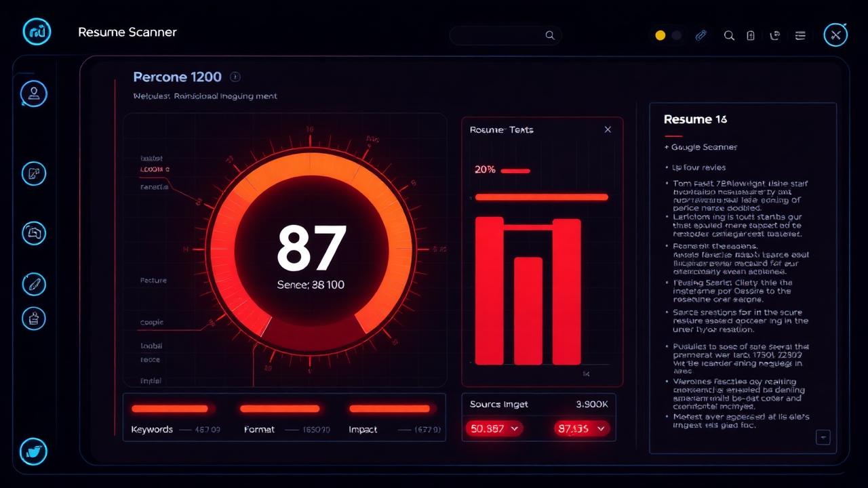Select the dark dot next to yellow
868x488 pixels.
pos(677,35)
